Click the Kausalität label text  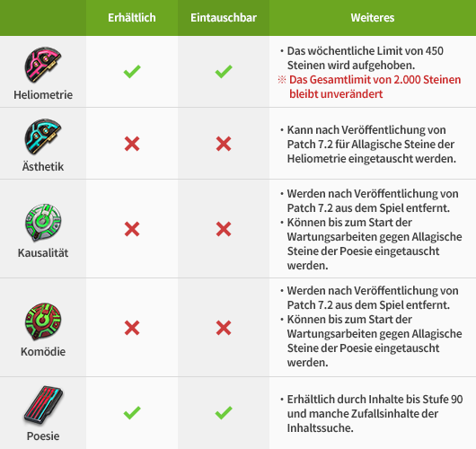click(x=43, y=253)
